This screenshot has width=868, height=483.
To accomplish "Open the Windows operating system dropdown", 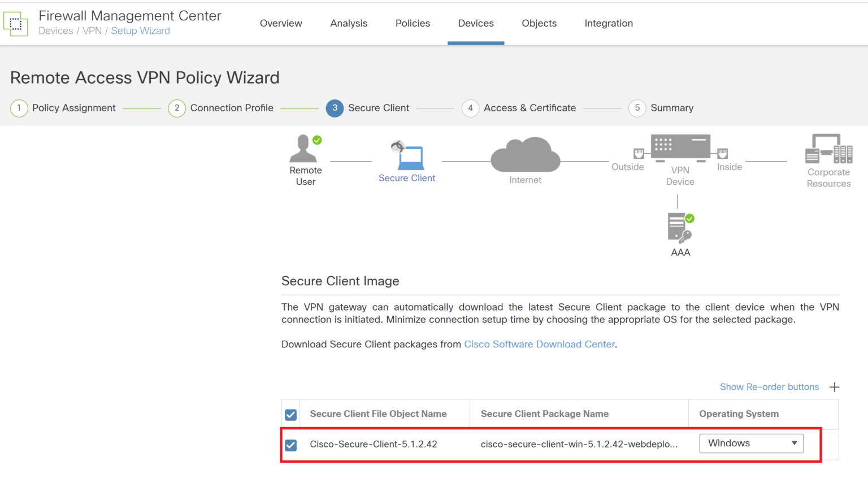I will [751, 443].
